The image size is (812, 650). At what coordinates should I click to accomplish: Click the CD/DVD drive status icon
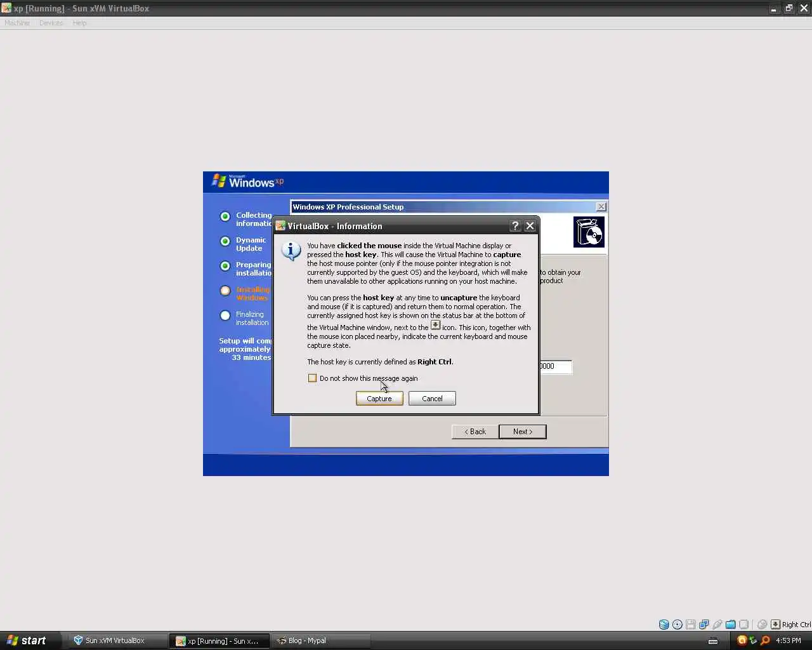[x=677, y=625]
